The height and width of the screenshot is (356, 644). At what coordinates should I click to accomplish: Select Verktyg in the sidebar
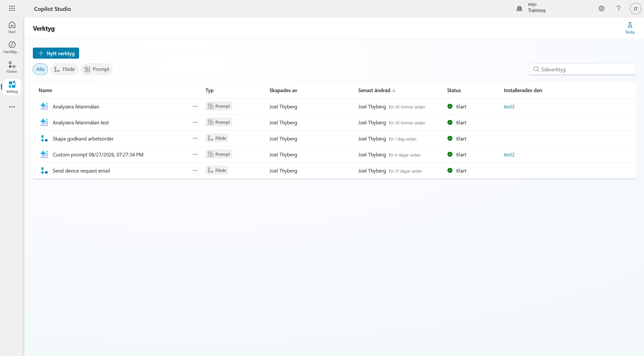12,87
